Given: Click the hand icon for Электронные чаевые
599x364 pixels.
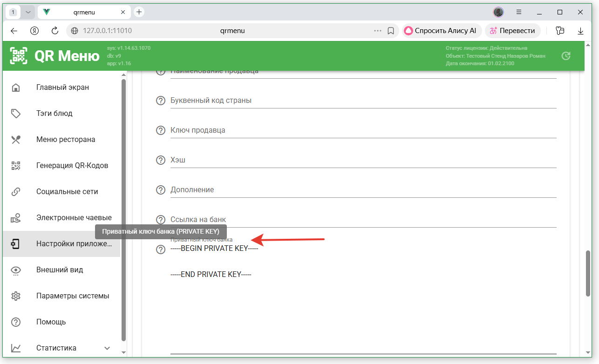Looking at the screenshot, I should coord(16,218).
